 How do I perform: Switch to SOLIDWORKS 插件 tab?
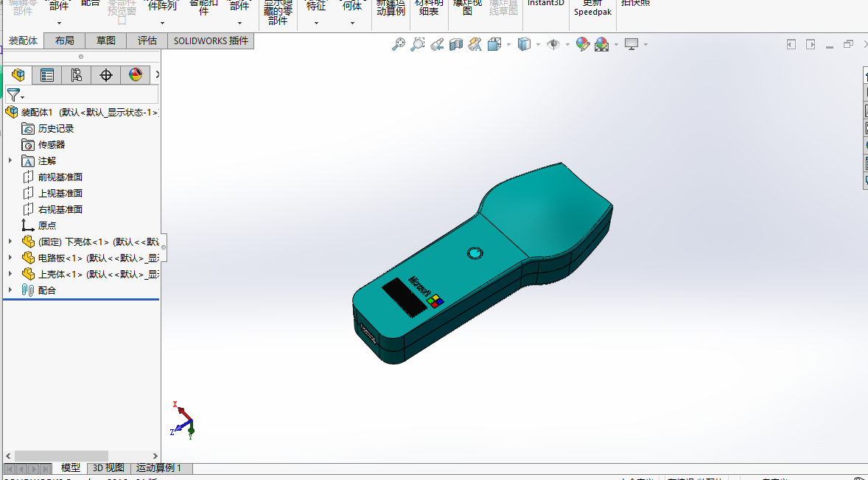pyautogui.click(x=211, y=40)
